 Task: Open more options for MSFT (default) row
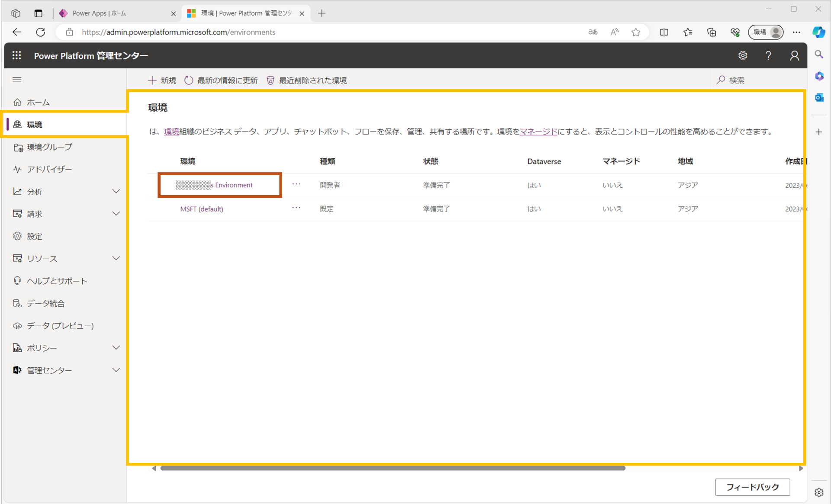coord(296,208)
